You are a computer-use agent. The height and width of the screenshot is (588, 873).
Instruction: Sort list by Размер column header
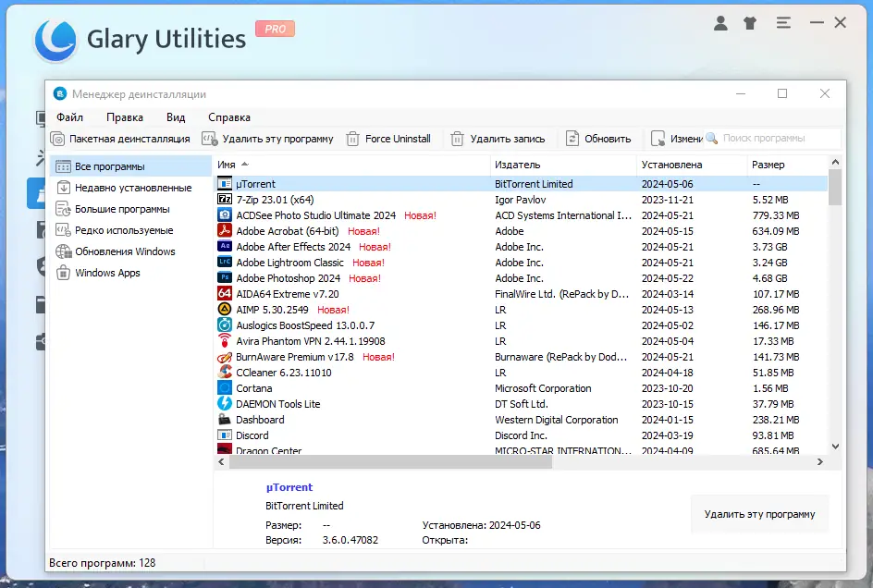click(x=787, y=165)
